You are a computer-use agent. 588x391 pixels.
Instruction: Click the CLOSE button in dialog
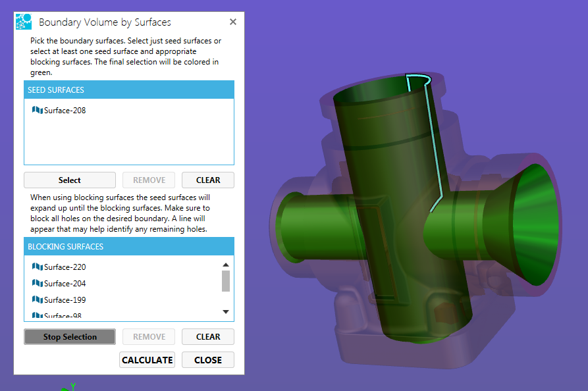coord(207,360)
